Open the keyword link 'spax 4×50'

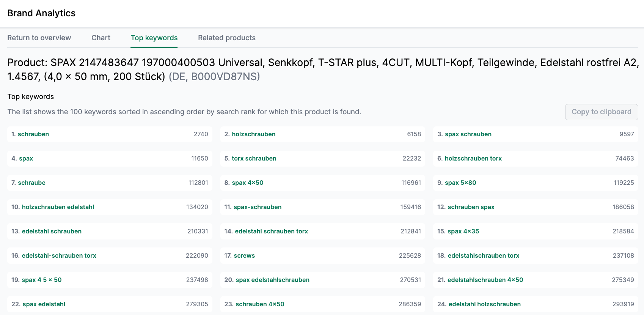[x=248, y=183]
